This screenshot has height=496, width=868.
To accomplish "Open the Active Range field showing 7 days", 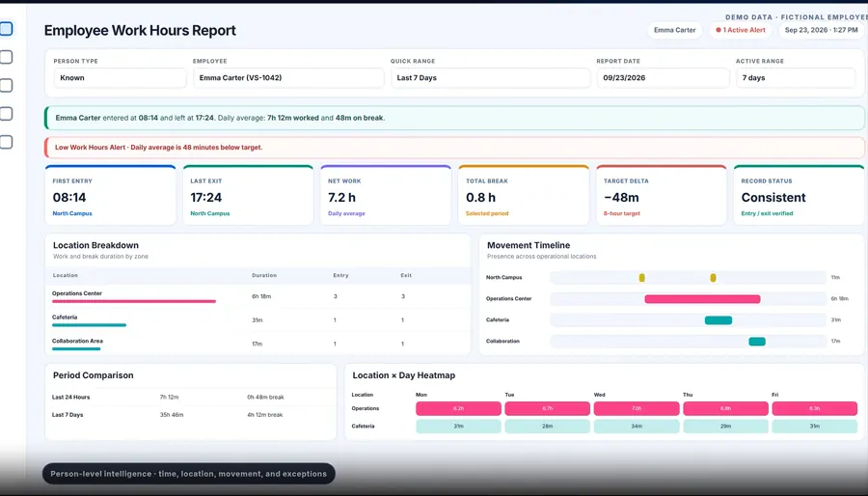I will coord(796,78).
